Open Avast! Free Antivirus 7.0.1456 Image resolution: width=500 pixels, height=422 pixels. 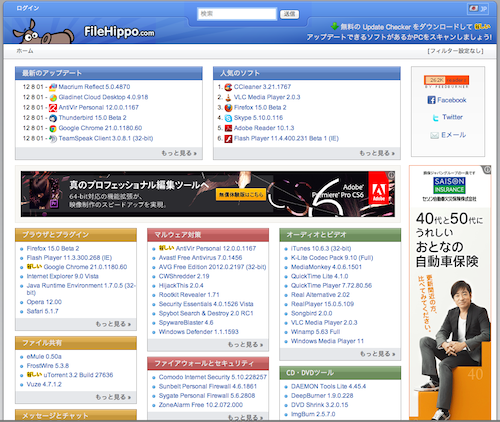pyautogui.click(x=200, y=258)
